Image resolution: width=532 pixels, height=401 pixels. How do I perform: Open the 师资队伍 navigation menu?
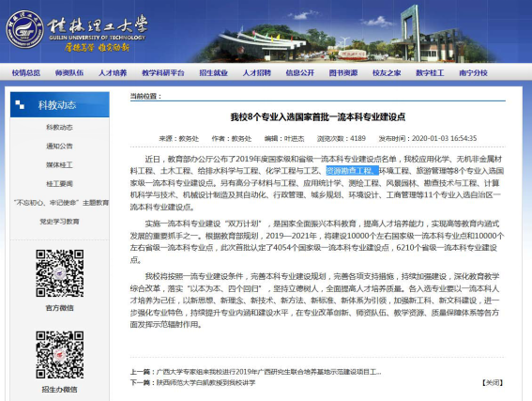[x=69, y=72]
